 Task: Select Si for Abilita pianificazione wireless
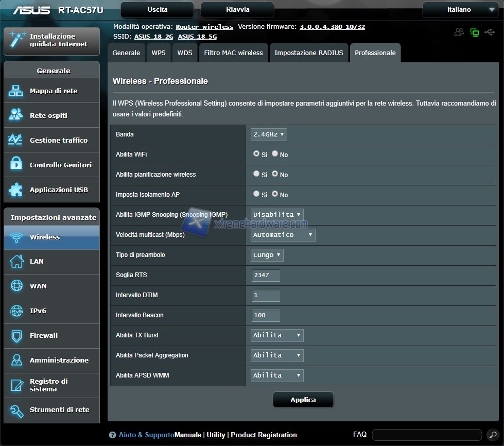tap(256, 174)
